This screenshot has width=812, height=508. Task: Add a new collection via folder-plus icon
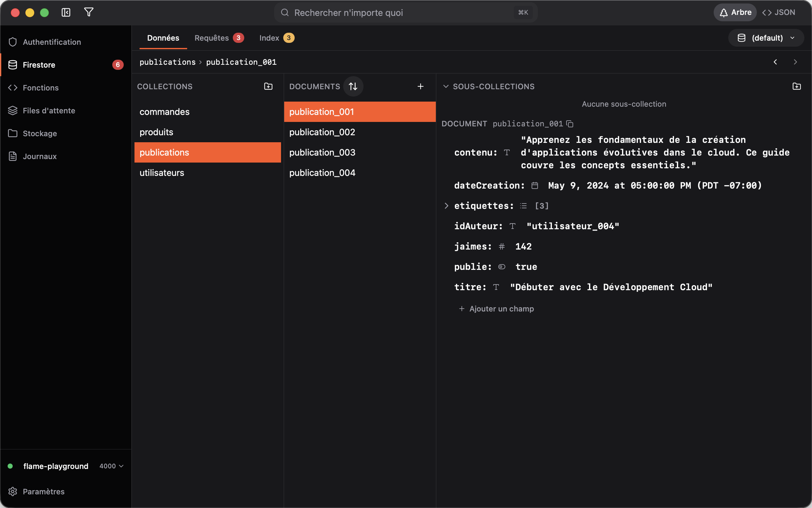pos(268,86)
